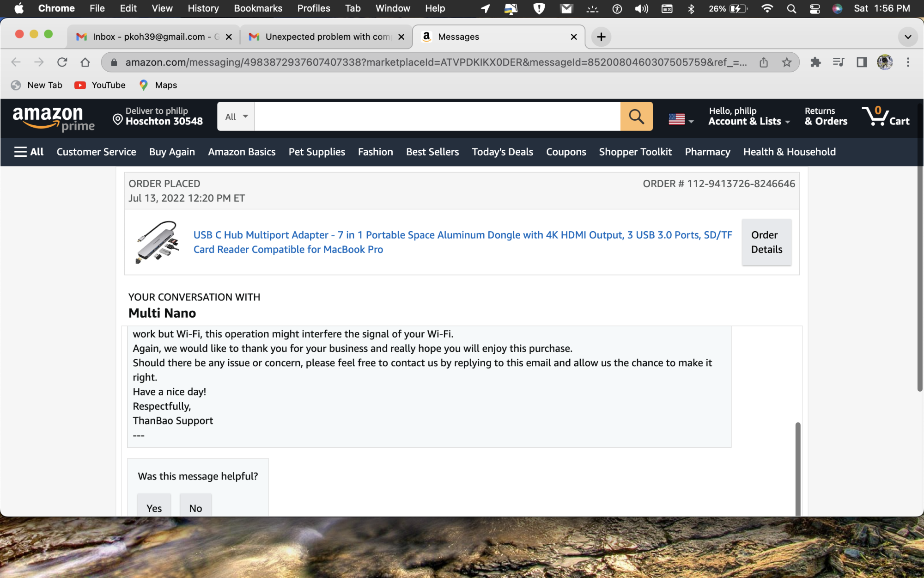
Task: Open the Bookmarks menu in menu bar
Action: click(258, 8)
